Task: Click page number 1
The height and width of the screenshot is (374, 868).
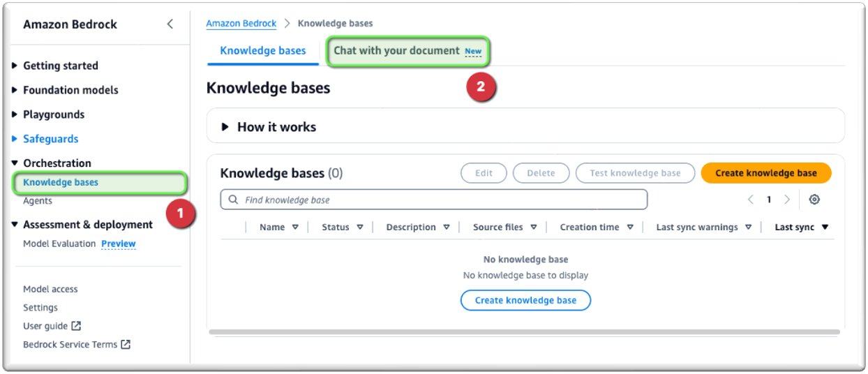Action: [769, 200]
